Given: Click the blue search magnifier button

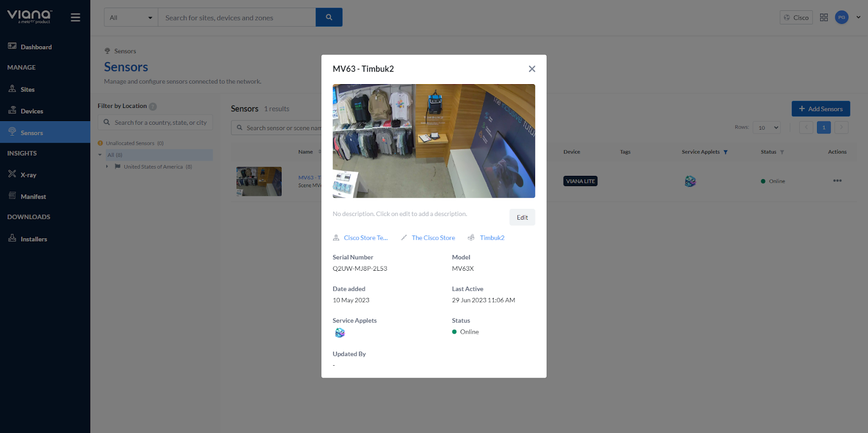Looking at the screenshot, I should coord(329,17).
